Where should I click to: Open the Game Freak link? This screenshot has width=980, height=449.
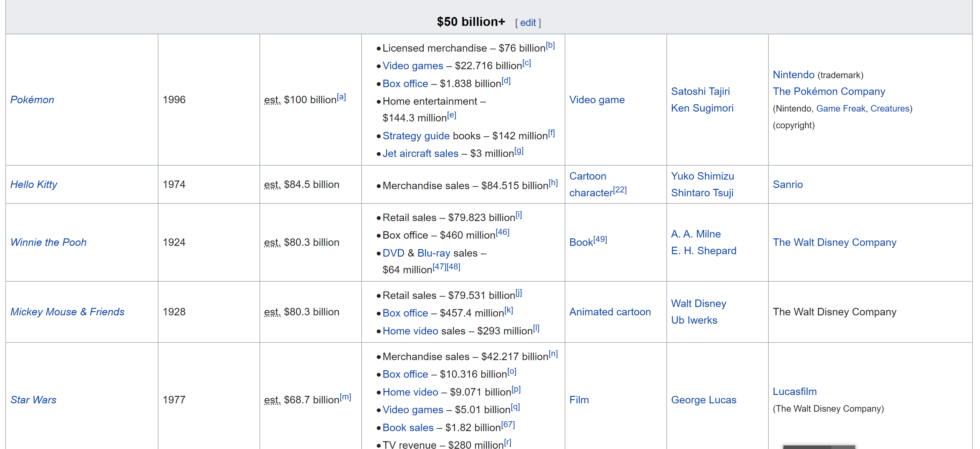pyautogui.click(x=841, y=108)
